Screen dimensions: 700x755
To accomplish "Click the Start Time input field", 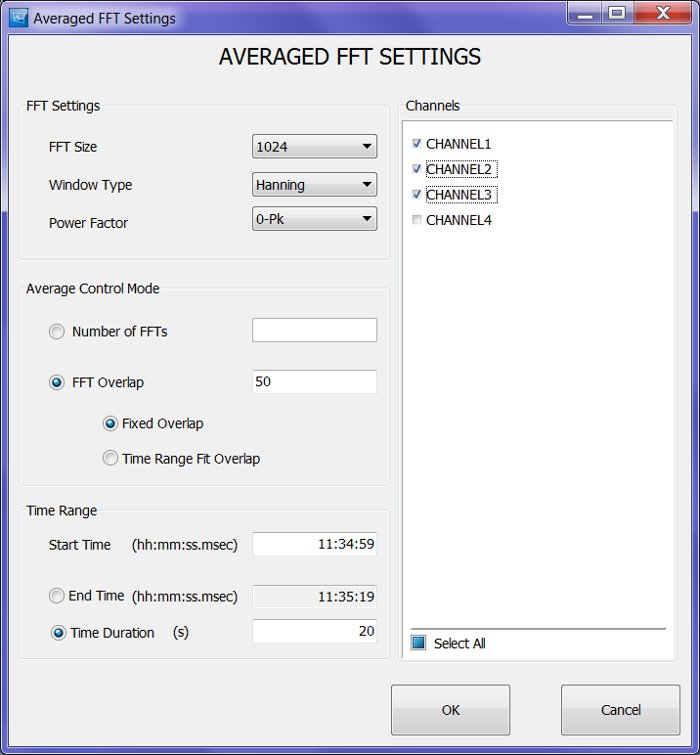I will tap(315, 544).
